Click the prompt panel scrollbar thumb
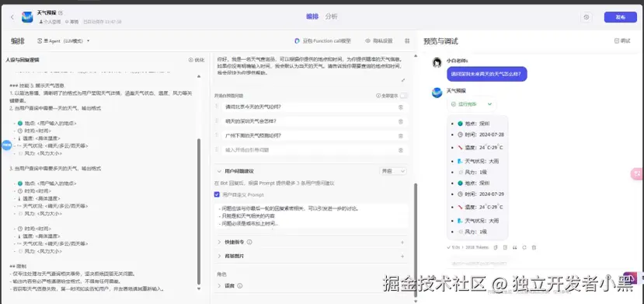This screenshot has height=304, width=644. [x=199, y=211]
